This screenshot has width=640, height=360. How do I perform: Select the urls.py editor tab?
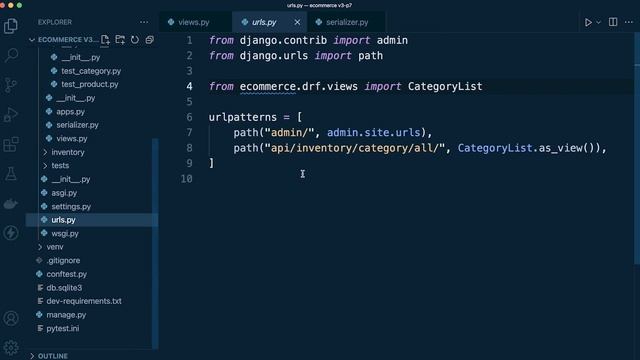coord(264,22)
